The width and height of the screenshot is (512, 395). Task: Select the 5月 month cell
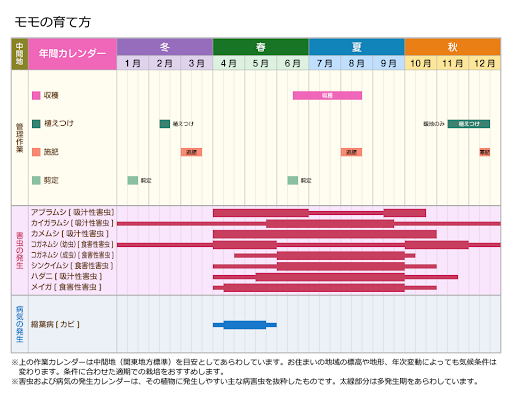click(x=261, y=63)
